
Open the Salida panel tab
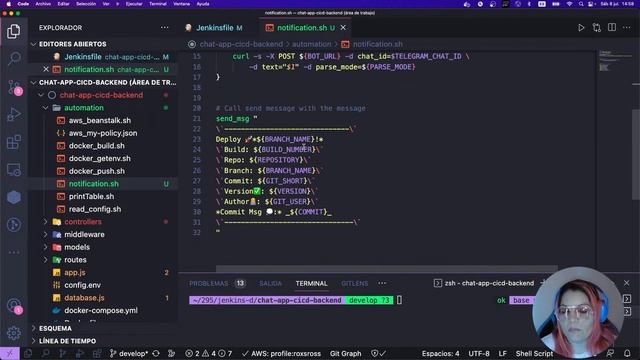(271, 283)
